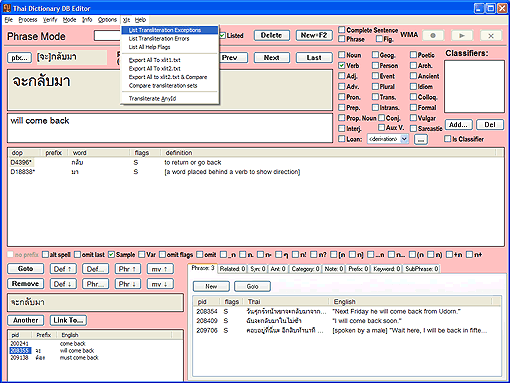Click the ellipsis button beside derivation dropdown
Image resolution: width=510 pixels, height=383 pixels.
[x=421, y=139]
